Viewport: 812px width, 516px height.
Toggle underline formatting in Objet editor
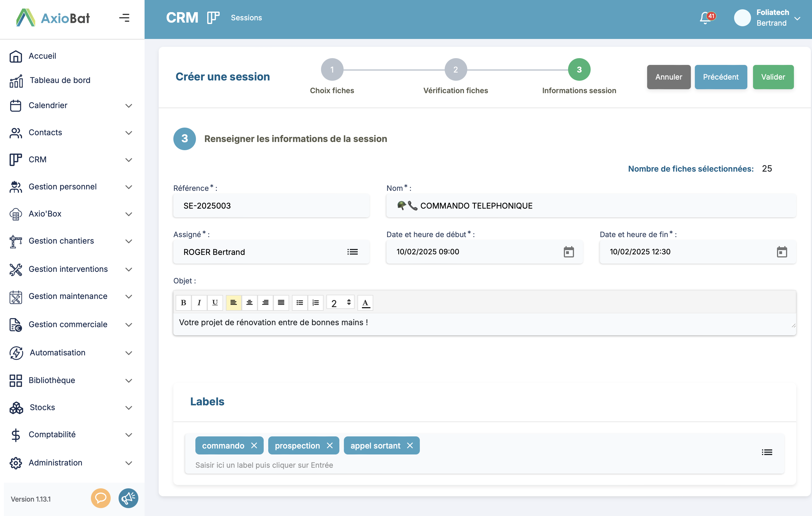(215, 303)
